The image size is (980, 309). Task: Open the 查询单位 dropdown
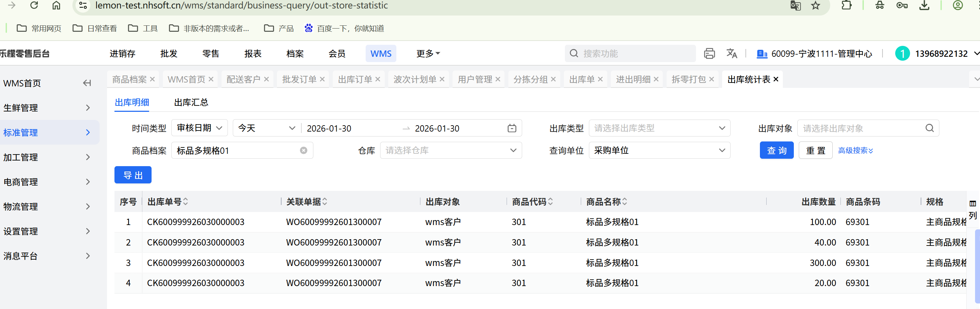(x=660, y=151)
